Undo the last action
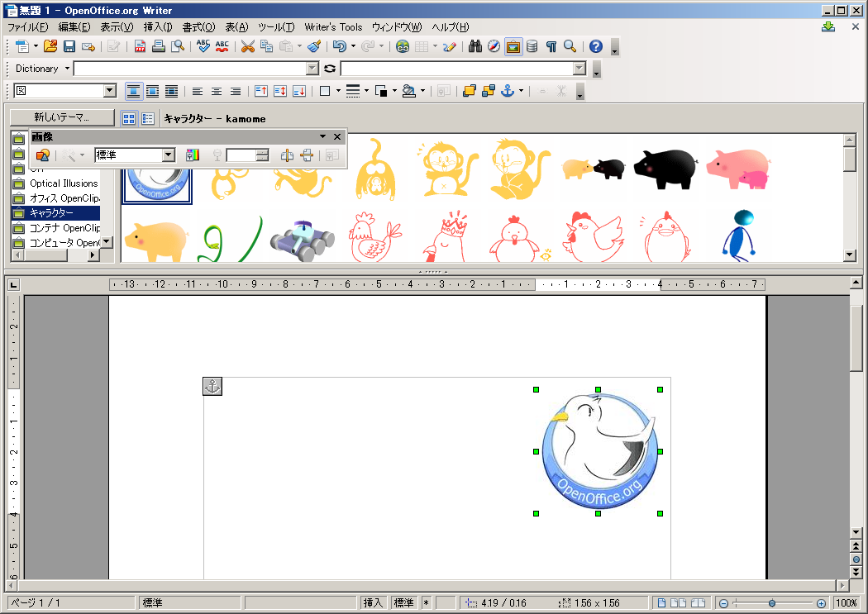868x614 pixels. (340, 46)
